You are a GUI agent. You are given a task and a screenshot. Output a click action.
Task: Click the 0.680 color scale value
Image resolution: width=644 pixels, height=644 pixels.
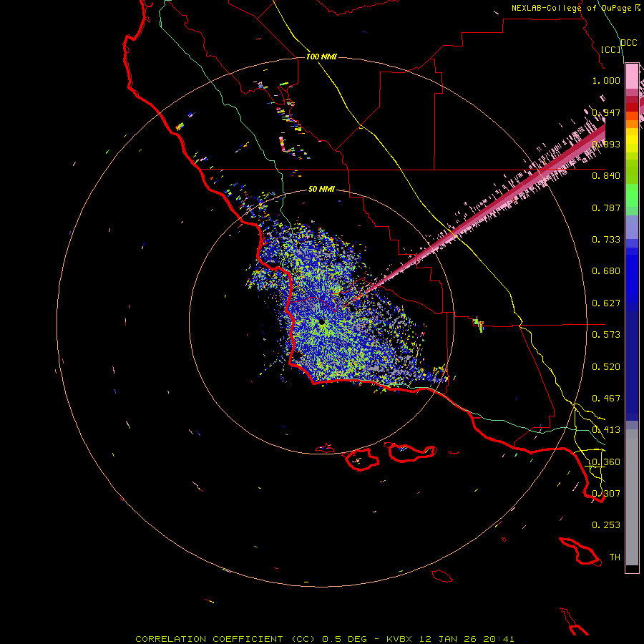(606, 270)
